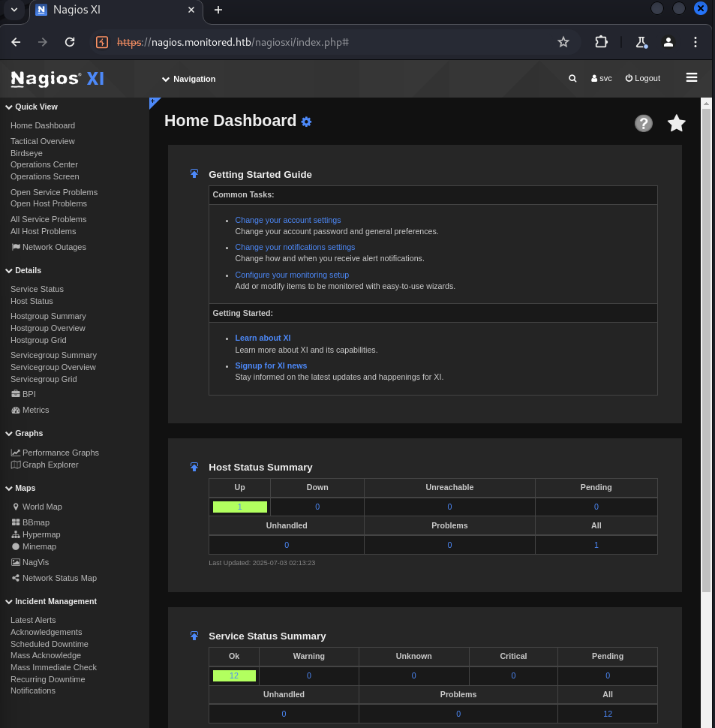Open Birdseye view
The height and width of the screenshot is (728, 715).
click(x=26, y=153)
